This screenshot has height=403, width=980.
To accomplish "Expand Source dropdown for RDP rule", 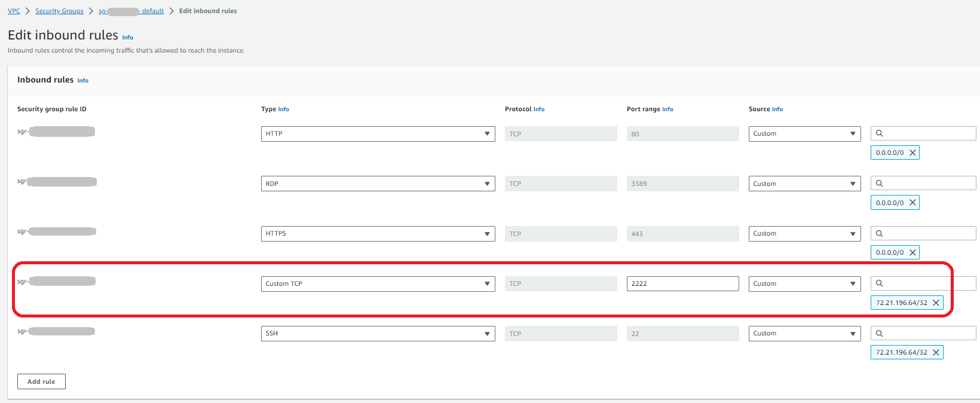I will tap(804, 184).
